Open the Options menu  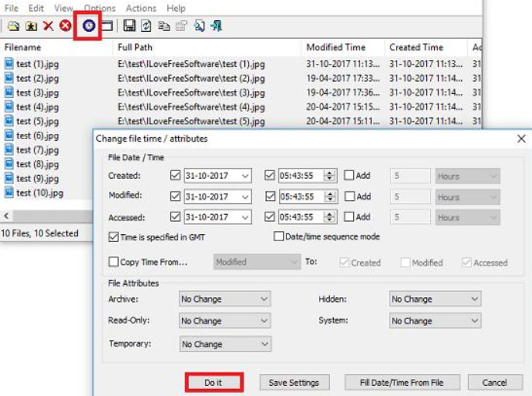tap(100, 8)
